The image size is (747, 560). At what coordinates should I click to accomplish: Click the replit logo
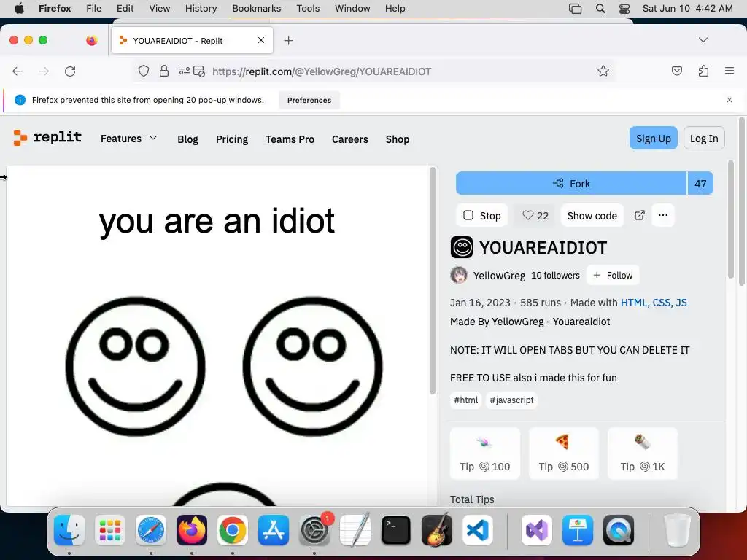[x=47, y=138]
